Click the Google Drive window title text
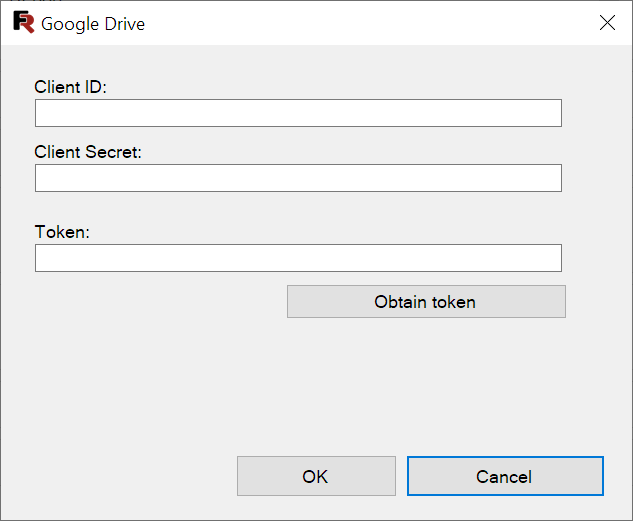 click(x=93, y=24)
